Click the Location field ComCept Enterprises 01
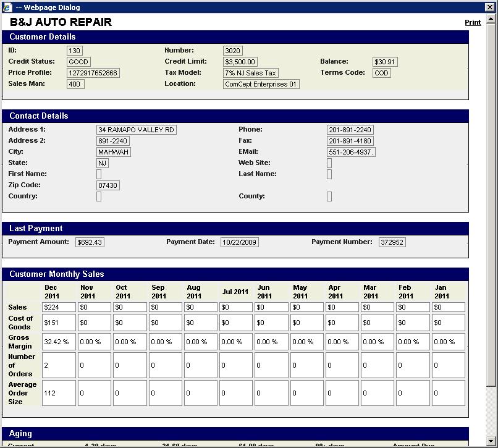The image size is (498, 448). [x=261, y=84]
